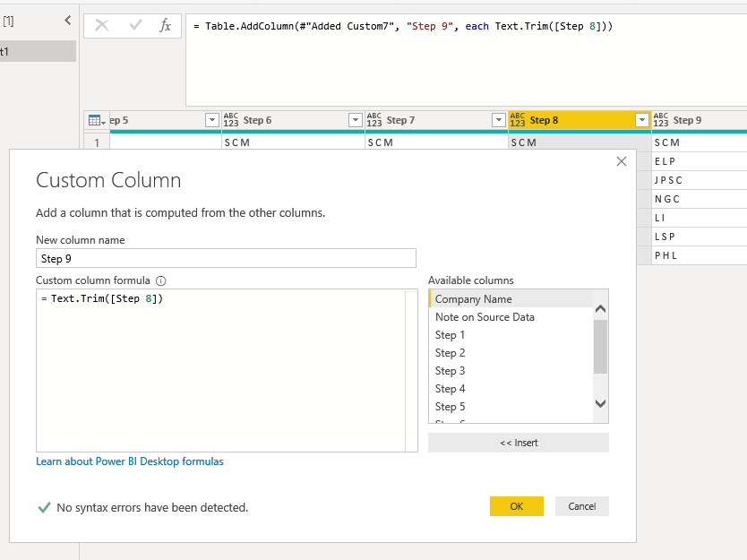Select Company Name in Available columns

coord(474,299)
